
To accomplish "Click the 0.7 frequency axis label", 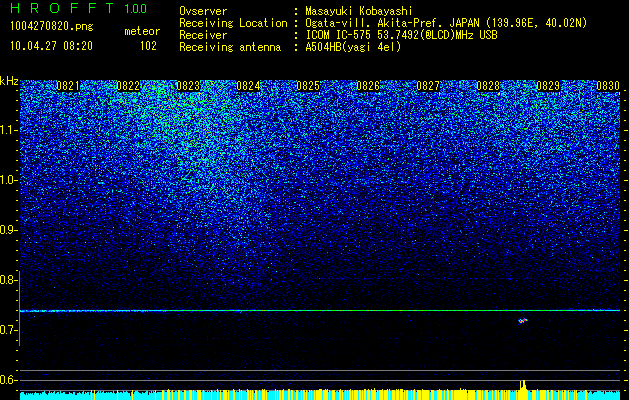I will [8, 330].
